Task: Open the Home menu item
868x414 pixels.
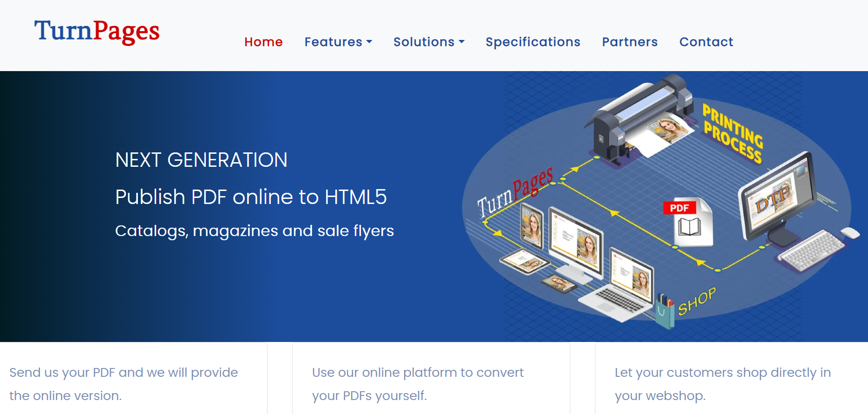Action: click(x=263, y=42)
